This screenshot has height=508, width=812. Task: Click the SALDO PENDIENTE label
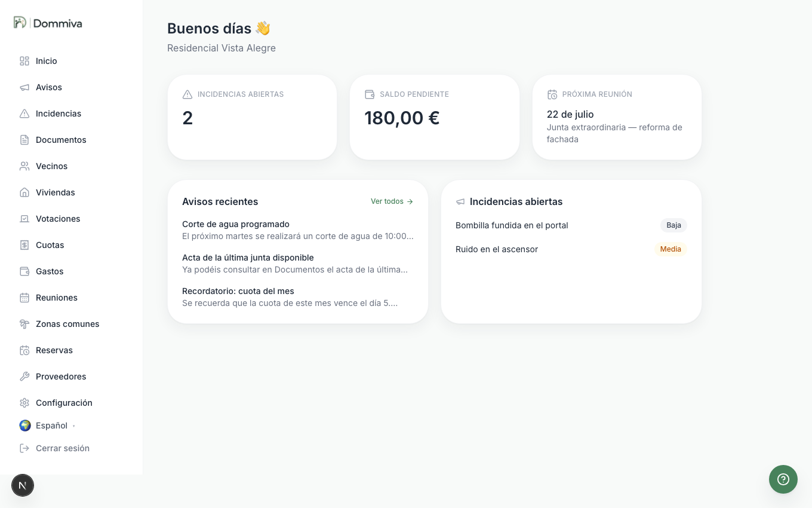pyautogui.click(x=414, y=94)
